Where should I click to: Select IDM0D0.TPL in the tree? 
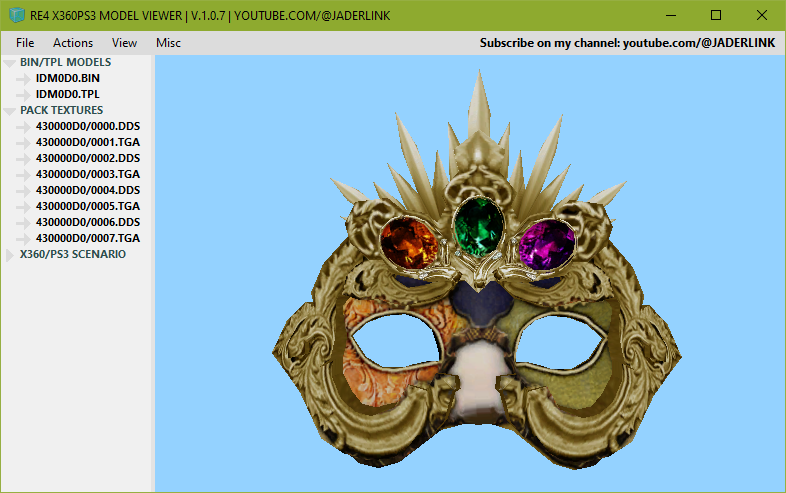68,94
